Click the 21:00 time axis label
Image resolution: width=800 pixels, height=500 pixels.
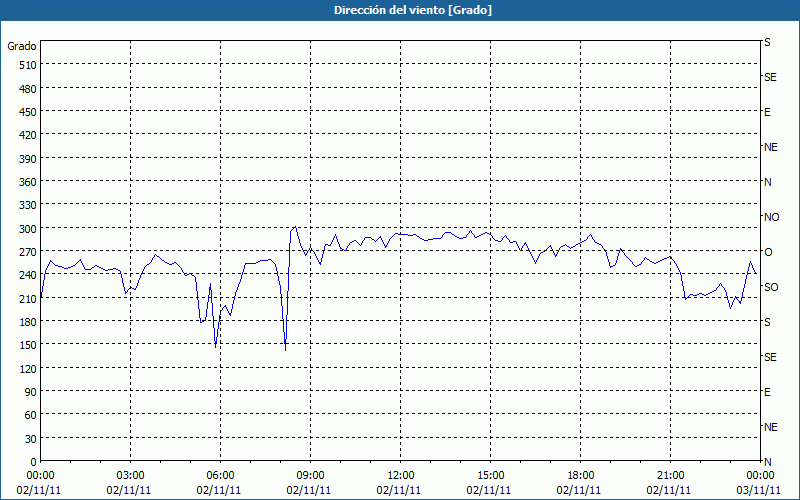(x=670, y=476)
